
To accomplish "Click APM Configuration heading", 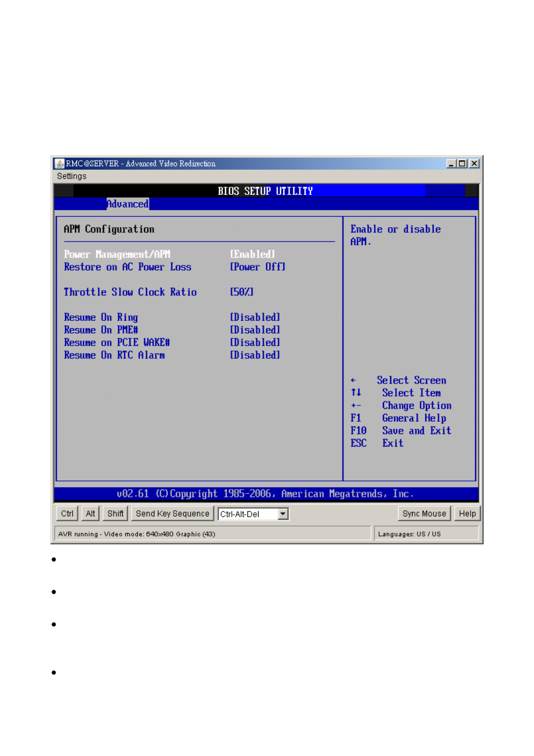I will (x=109, y=229).
